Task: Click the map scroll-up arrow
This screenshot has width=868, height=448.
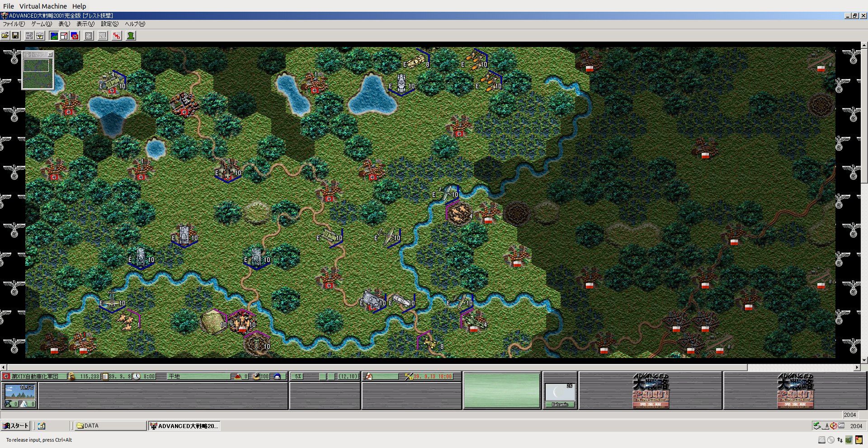Action: coord(864,46)
